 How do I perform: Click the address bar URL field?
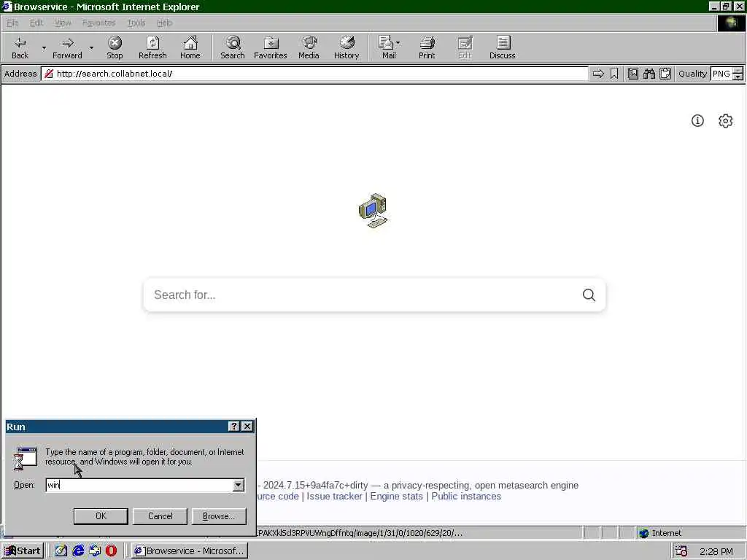click(x=314, y=74)
